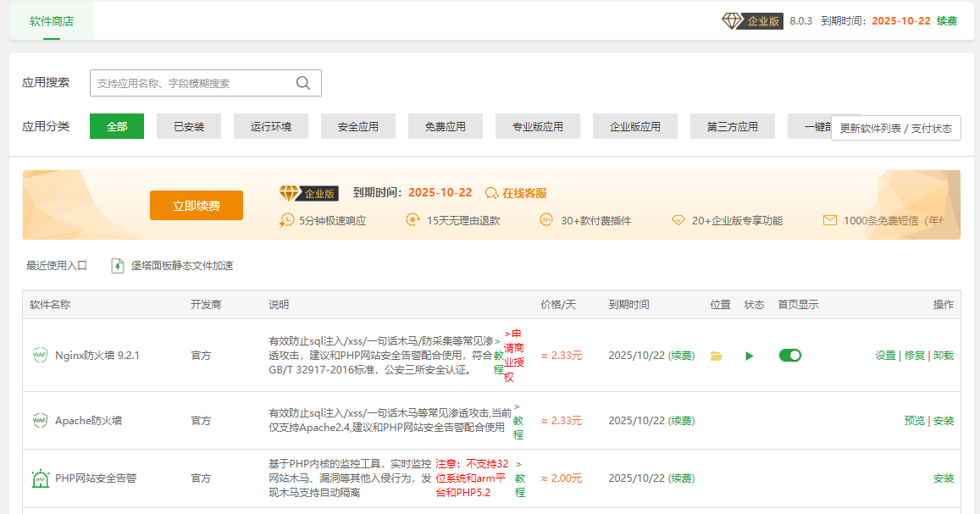Click the 堡塔面板静态文件加速 icon

(x=118, y=265)
